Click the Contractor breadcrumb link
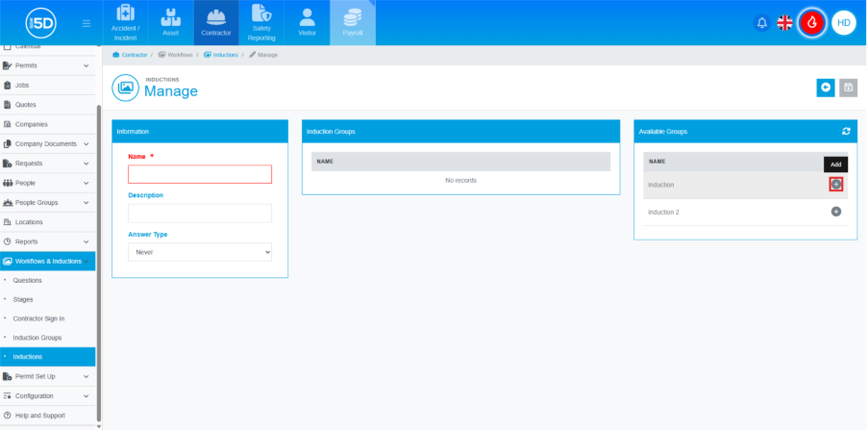This screenshot has width=868, height=430. (133, 55)
